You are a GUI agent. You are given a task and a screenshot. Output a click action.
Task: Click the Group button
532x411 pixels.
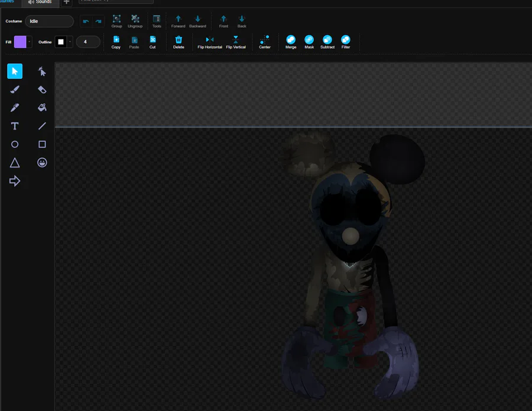pyautogui.click(x=116, y=21)
